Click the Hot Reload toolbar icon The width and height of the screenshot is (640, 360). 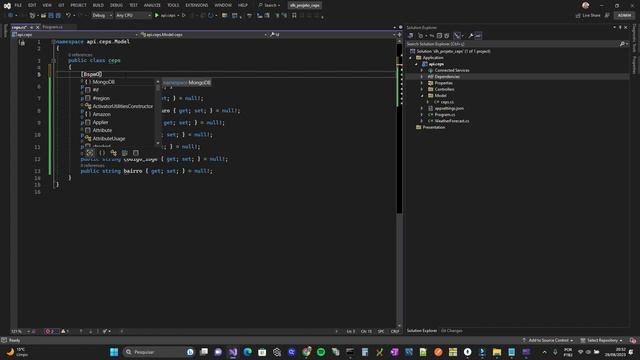point(211,16)
